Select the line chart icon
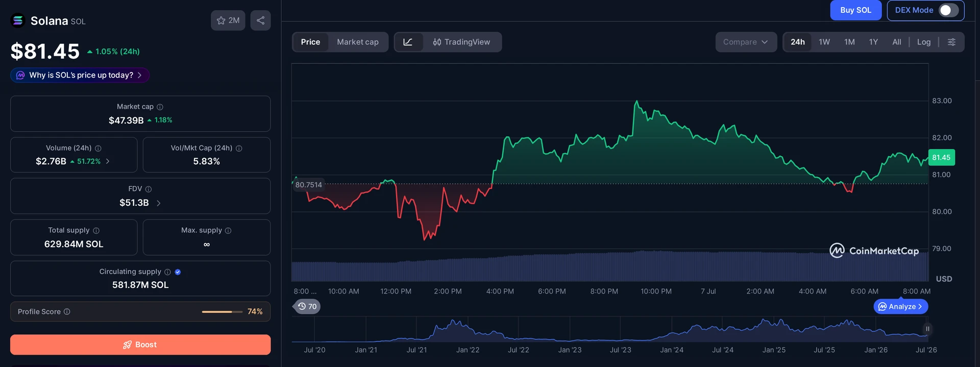The height and width of the screenshot is (367, 980). tap(408, 42)
